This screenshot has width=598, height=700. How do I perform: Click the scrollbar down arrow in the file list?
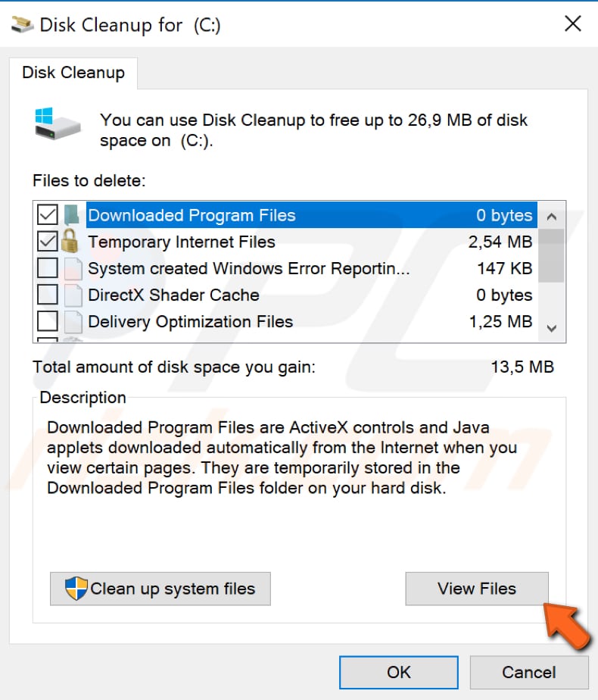[552, 329]
